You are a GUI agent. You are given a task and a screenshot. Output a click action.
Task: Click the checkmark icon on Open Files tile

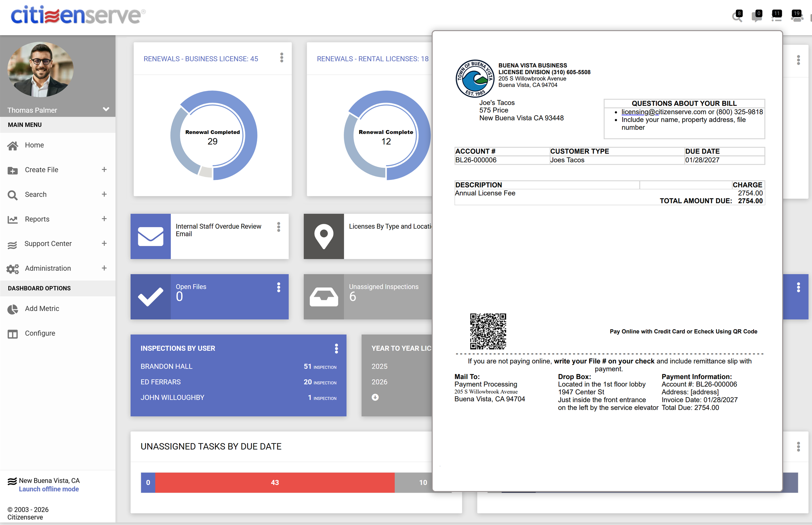150,296
